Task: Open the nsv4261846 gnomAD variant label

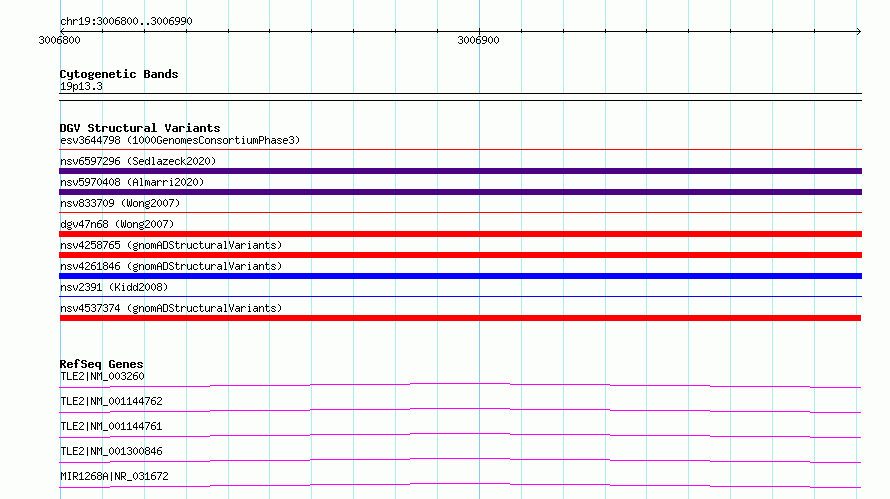Action: click(171, 266)
